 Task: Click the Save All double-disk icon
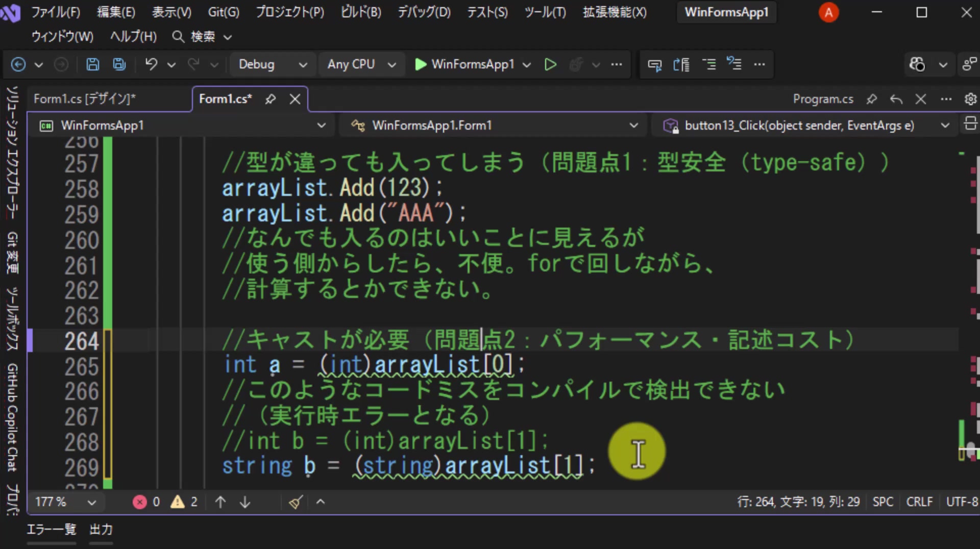click(x=119, y=64)
